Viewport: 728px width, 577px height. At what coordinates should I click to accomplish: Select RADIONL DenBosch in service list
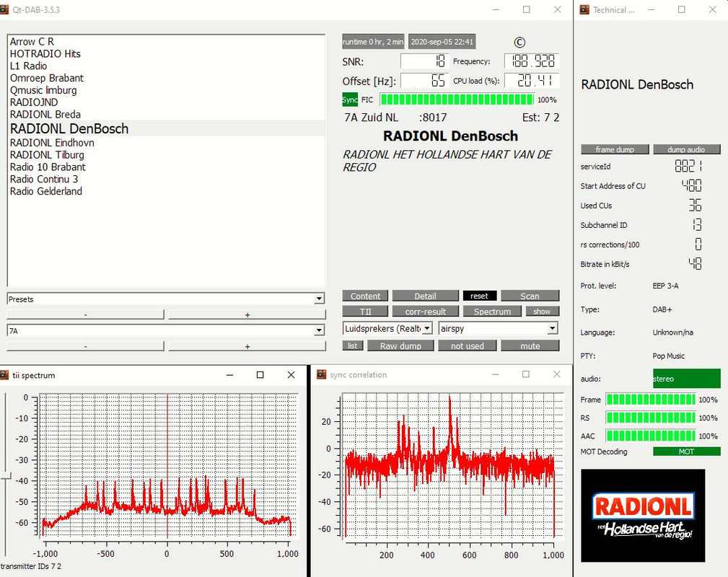click(x=166, y=128)
